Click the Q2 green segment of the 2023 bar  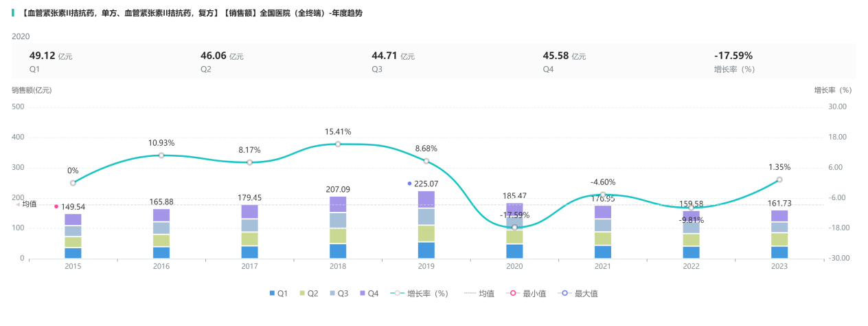click(x=779, y=239)
